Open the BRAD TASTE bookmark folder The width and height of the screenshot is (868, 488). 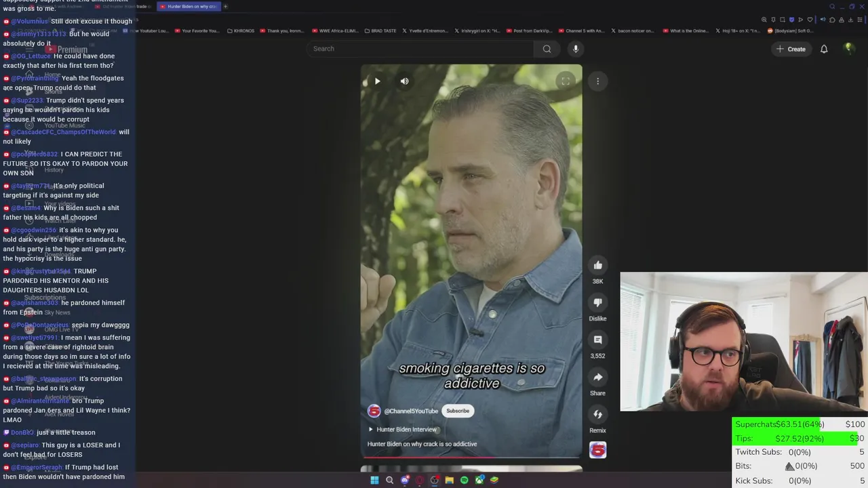(x=380, y=30)
